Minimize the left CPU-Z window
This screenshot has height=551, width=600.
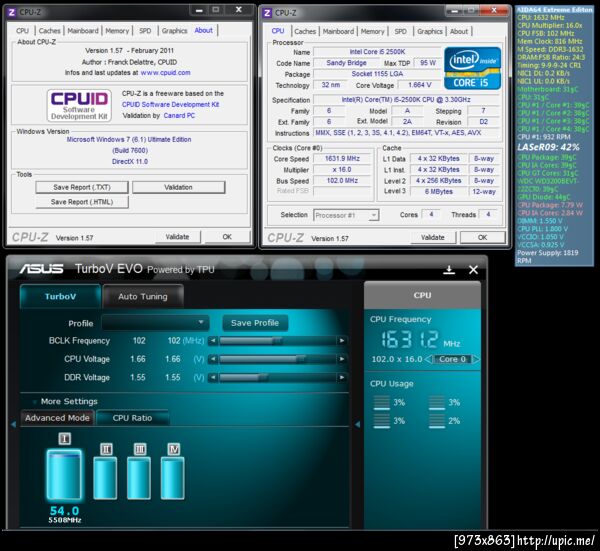[199, 10]
